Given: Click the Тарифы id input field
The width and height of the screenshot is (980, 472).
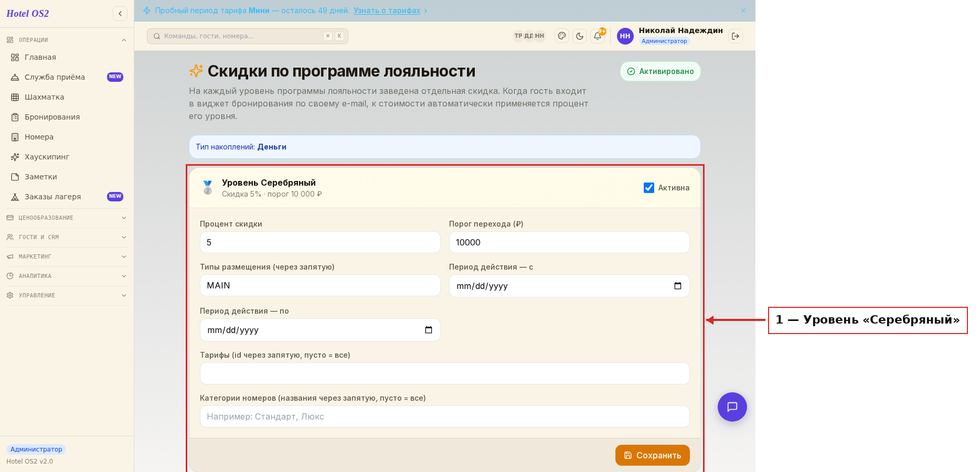Looking at the screenshot, I should click(445, 373).
